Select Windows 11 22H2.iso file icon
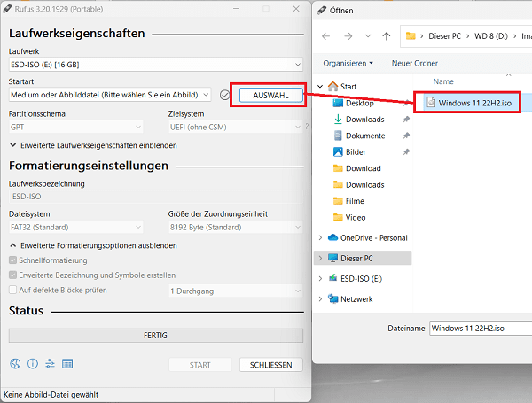The image size is (532, 403). 431,103
